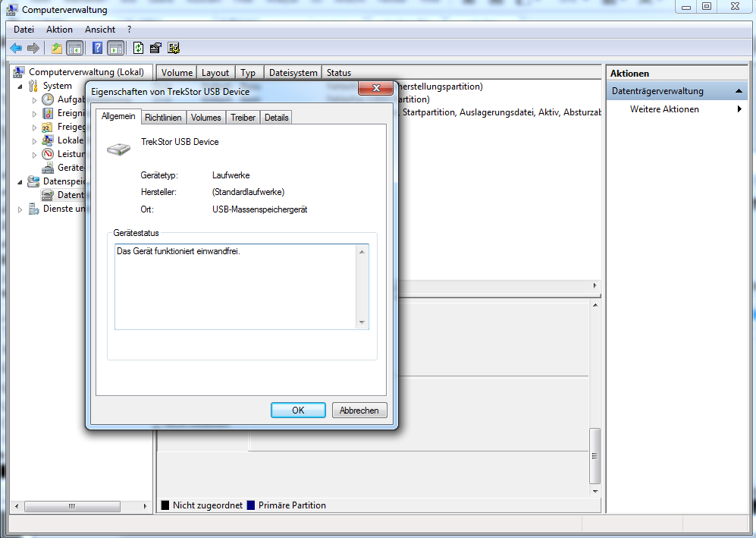Click the Gerätestatus box scroll-down arrow
756x538 pixels.
(x=362, y=322)
